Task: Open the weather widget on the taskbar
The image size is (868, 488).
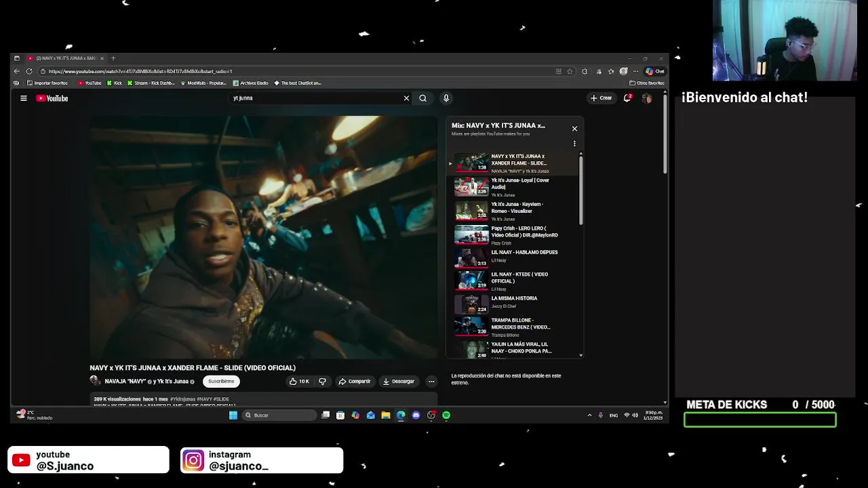Action: (x=35, y=415)
